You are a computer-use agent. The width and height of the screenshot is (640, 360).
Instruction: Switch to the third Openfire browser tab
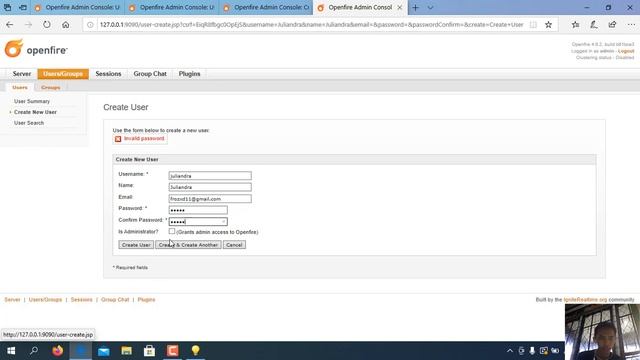tap(266, 7)
